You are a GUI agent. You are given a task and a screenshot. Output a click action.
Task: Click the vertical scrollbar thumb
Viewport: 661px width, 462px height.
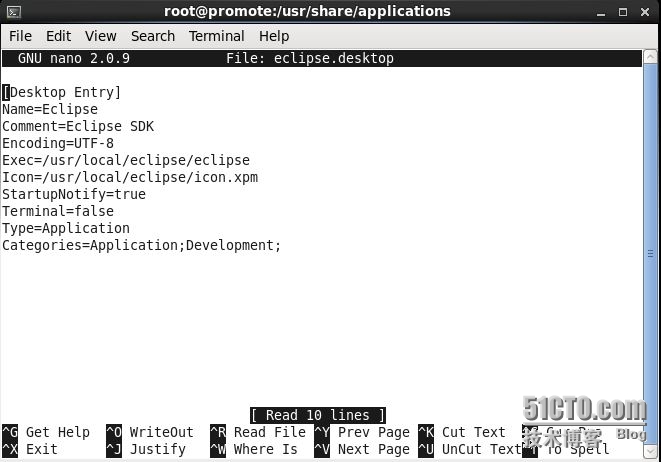[650, 254]
